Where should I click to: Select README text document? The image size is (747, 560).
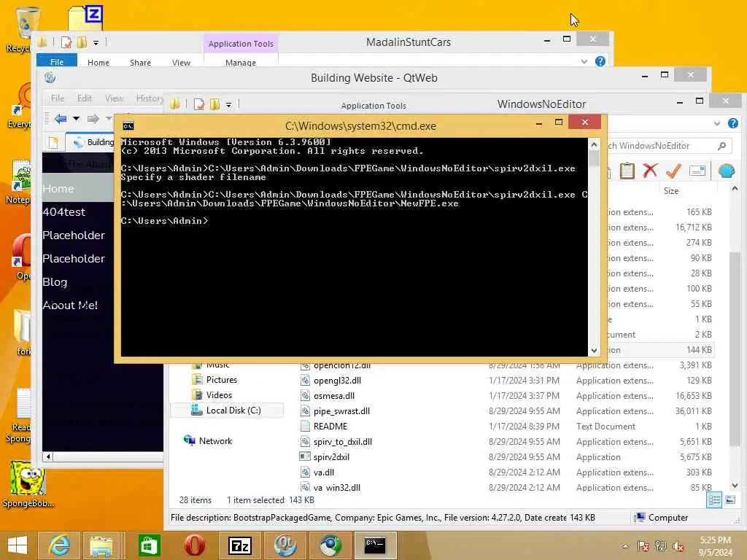point(330,426)
